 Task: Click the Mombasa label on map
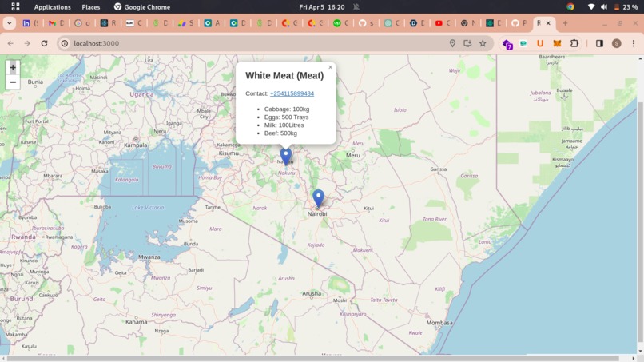click(x=439, y=323)
